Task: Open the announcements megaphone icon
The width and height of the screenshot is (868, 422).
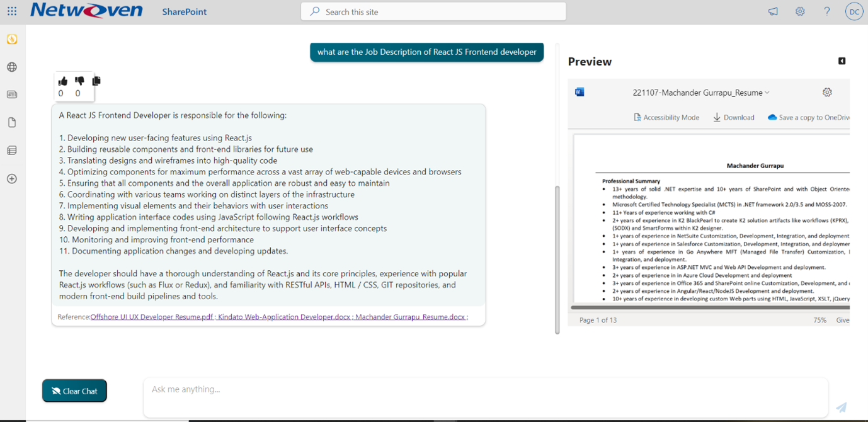Action: (x=773, y=11)
